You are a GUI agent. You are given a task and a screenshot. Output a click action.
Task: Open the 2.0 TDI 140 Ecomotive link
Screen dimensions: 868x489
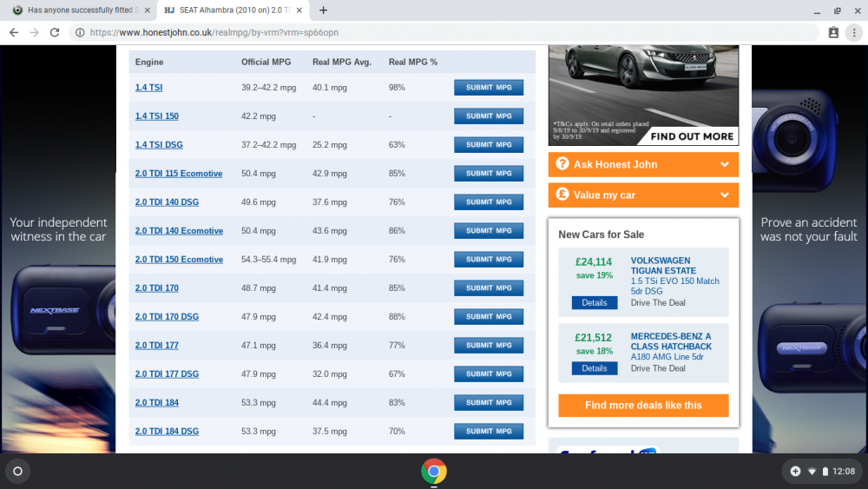(x=179, y=231)
